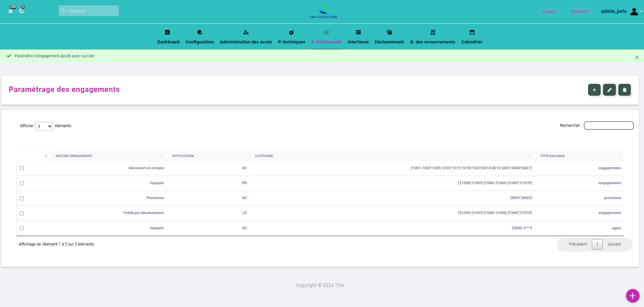Click the Calendrier calendar icon
The width and height of the screenshot is (644, 307).
pos(472,33)
